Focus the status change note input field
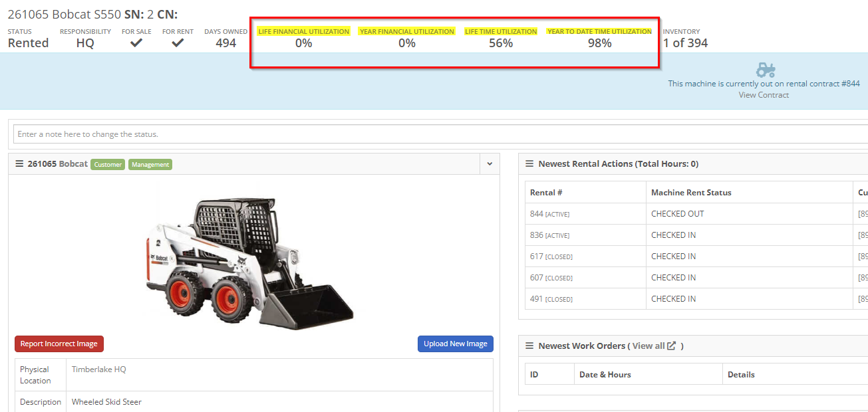Viewport: 868px width, 412px height. tap(440, 134)
